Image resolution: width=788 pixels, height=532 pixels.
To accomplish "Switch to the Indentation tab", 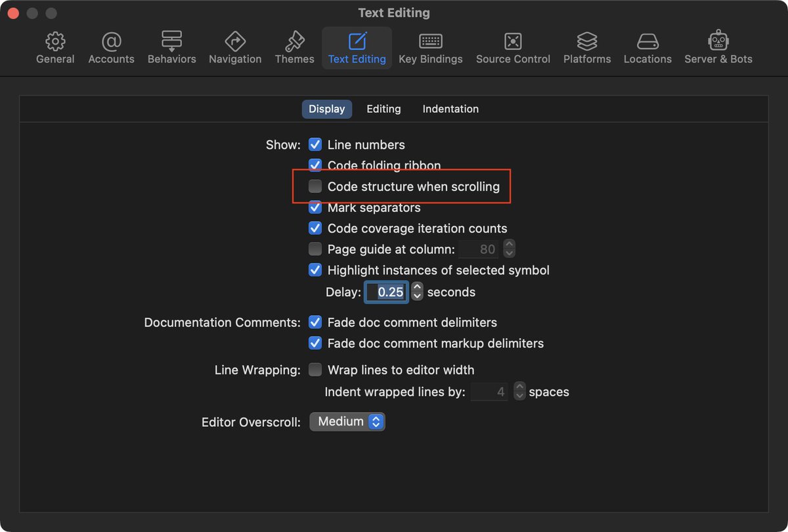I will tap(450, 109).
